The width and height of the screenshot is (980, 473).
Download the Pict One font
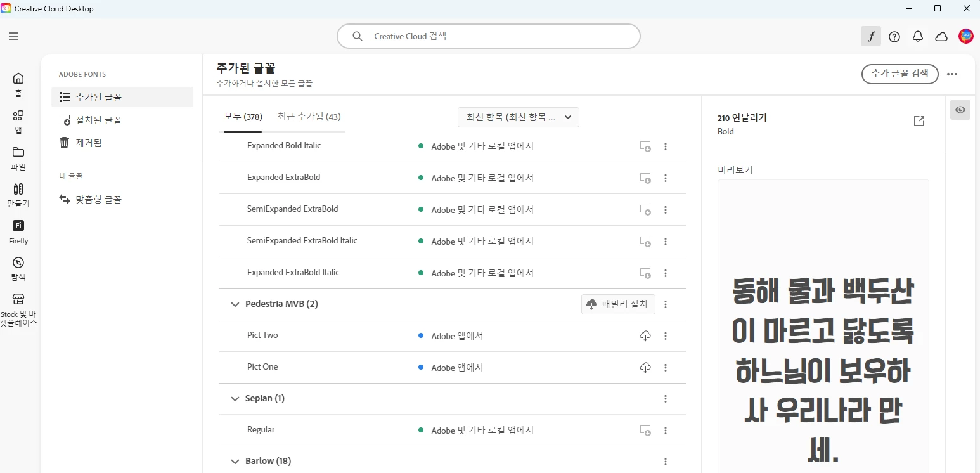pos(645,368)
